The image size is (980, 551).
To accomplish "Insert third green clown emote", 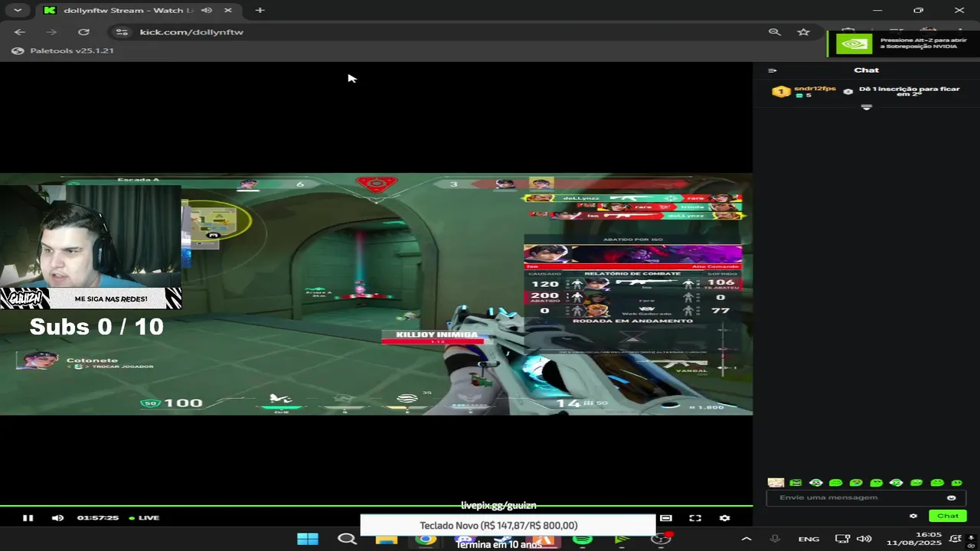I will (x=816, y=483).
